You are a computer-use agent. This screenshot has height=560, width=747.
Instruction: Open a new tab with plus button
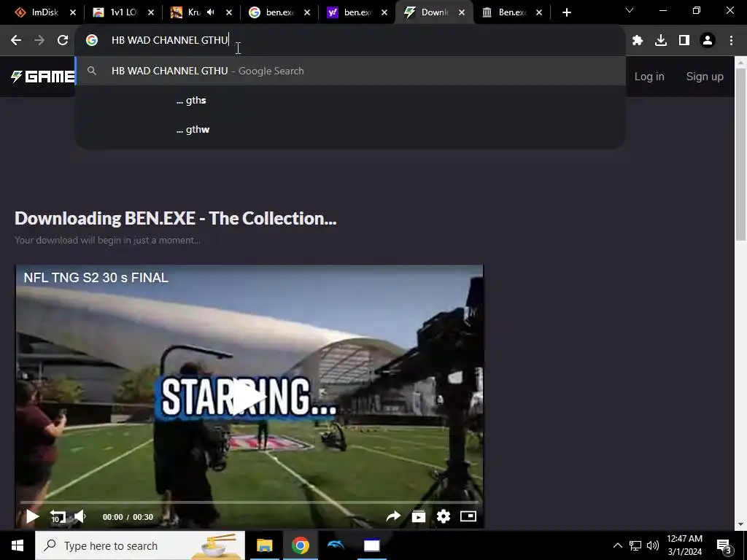(x=566, y=12)
